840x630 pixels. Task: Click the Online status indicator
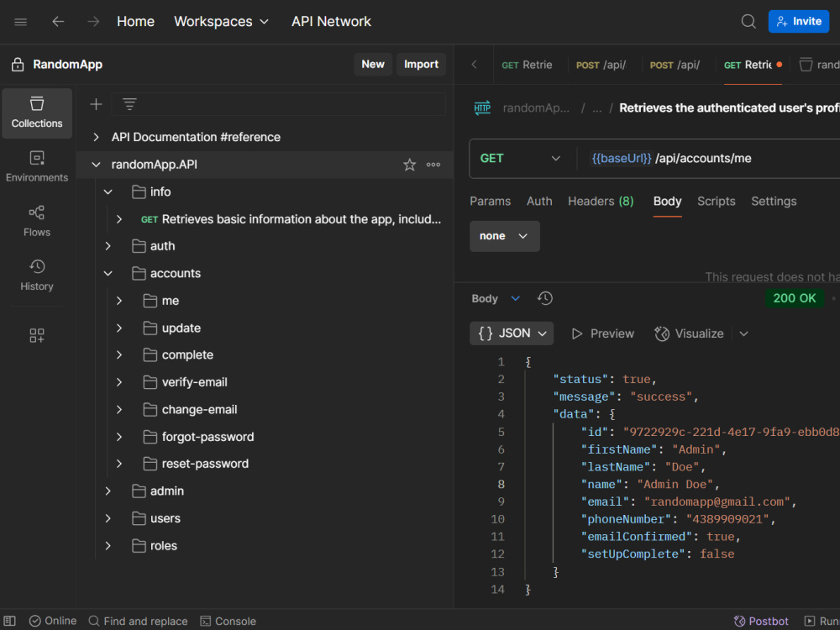52,621
